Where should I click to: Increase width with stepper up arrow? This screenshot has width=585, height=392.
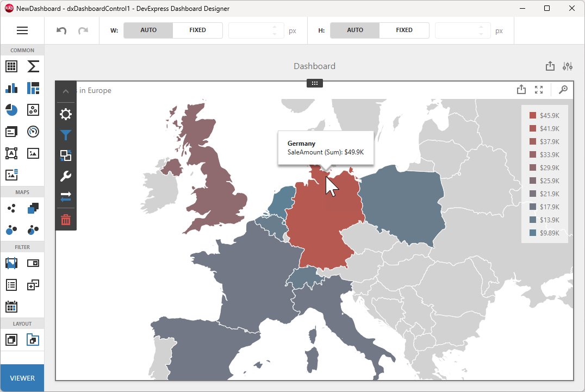(x=275, y=27)
